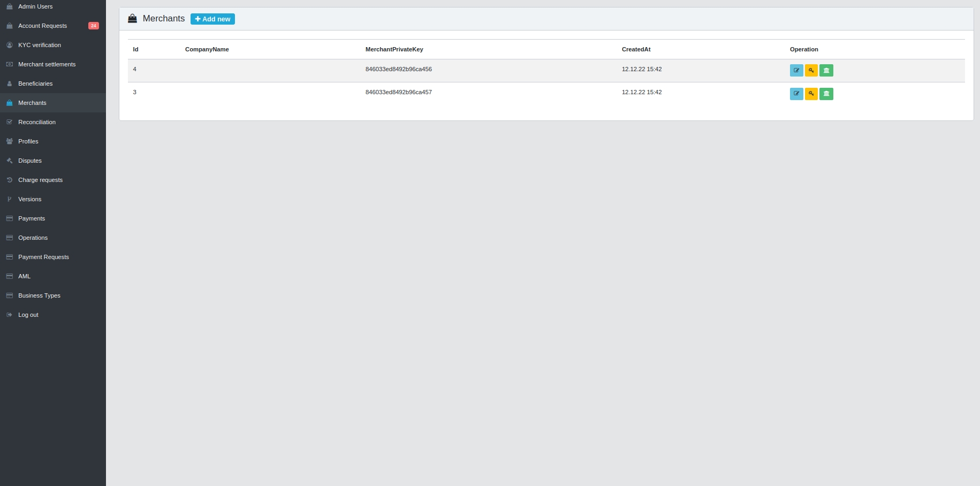Open Beneficiaries from sidebar
This screenshot has width=980, height=486.
tap(53, 83)
